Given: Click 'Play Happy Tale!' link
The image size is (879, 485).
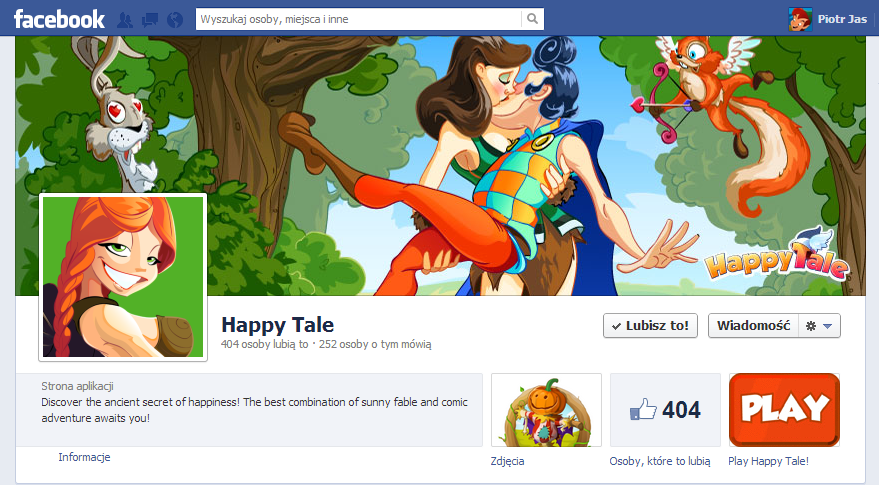Looking at the screenshot, I should coord(768,461).
